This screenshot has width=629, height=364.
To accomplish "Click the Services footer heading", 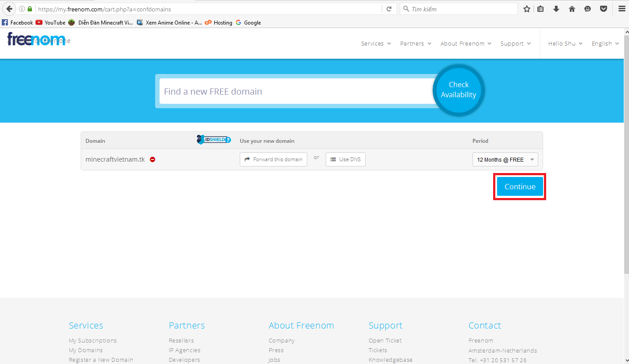I will tap(86, 325).
